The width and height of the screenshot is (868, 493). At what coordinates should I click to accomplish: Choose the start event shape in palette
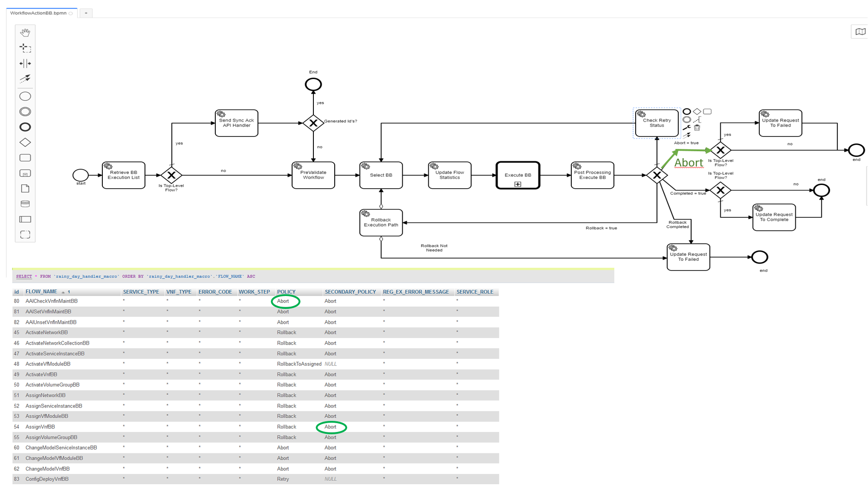point(25,96)
